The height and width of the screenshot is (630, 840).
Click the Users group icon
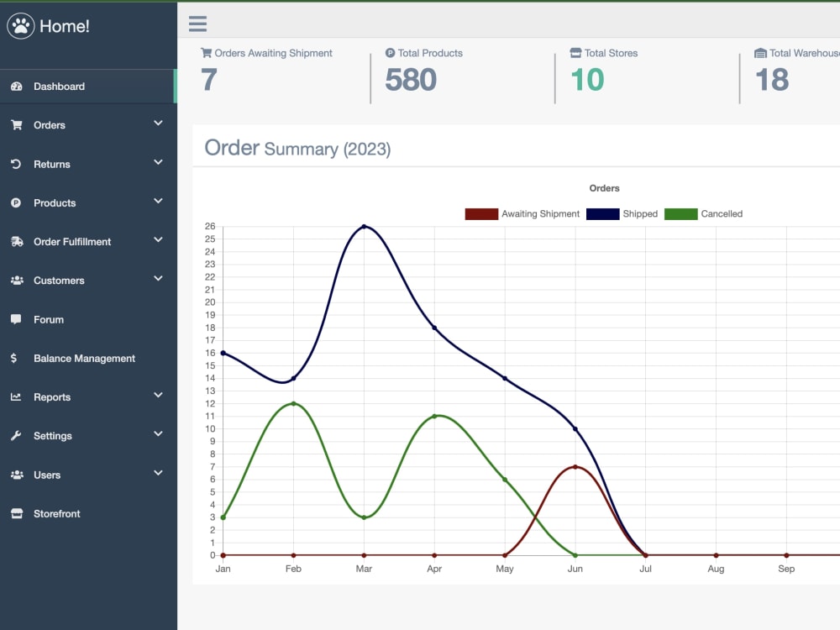pyautogui.click(x=17, y=475)
